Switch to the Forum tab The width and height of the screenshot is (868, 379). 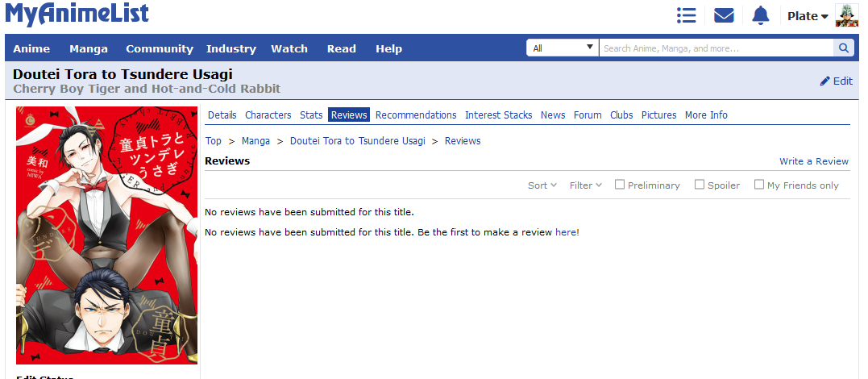point(588,115)
